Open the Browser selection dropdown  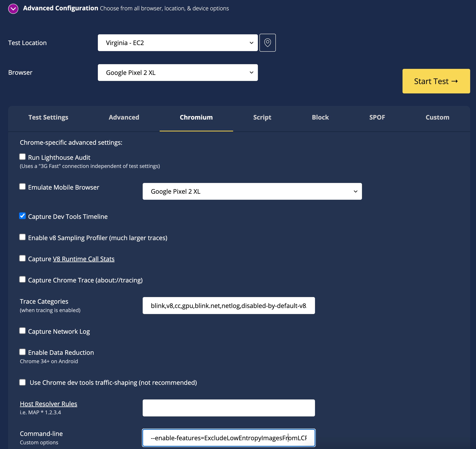(x=178, y=73)
